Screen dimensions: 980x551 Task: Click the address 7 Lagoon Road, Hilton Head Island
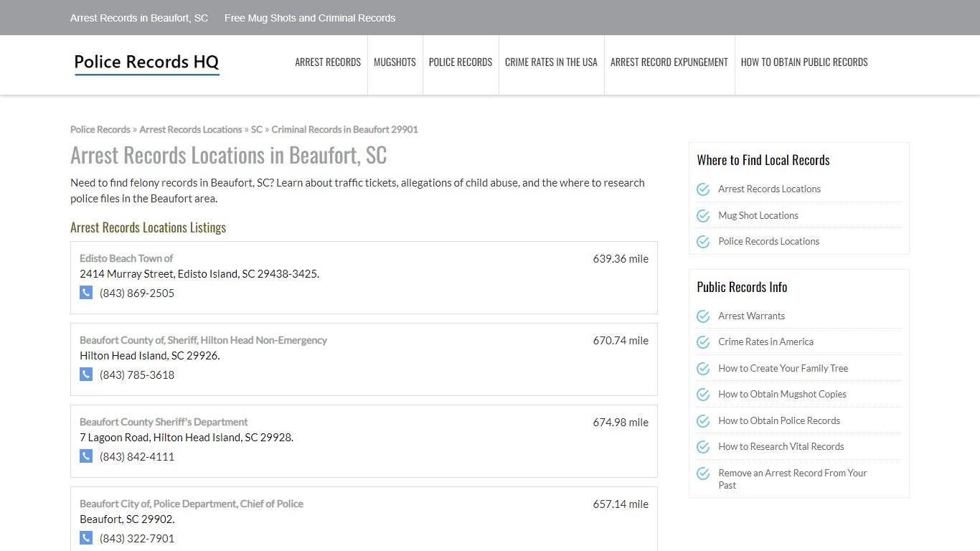[x=187, y=438]
